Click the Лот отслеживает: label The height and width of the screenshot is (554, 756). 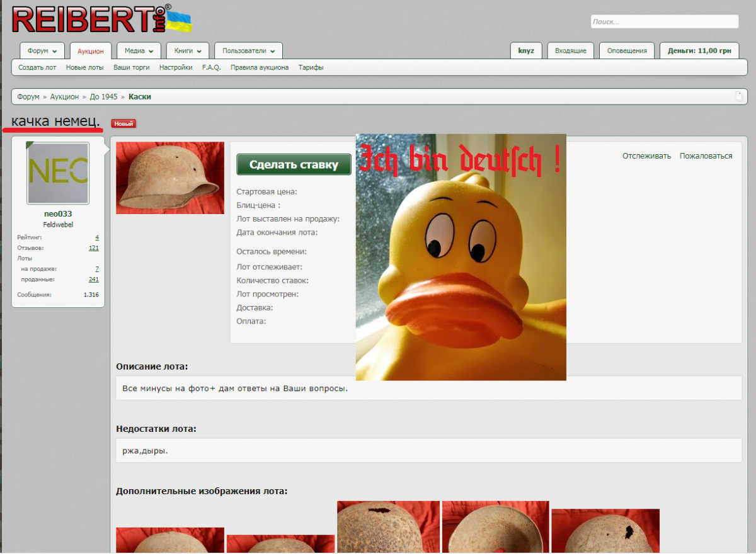(x=270, y=267)
